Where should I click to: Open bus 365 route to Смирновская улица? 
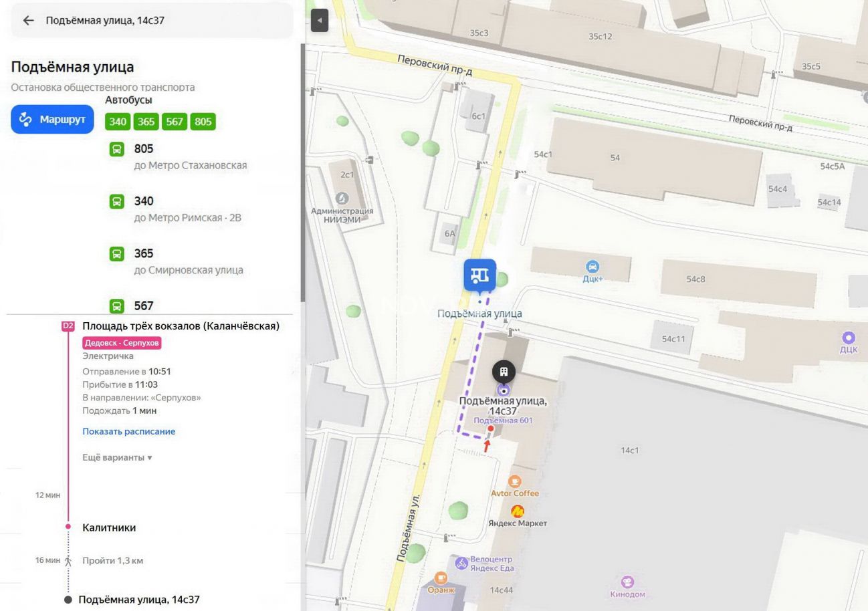(177, 261)
